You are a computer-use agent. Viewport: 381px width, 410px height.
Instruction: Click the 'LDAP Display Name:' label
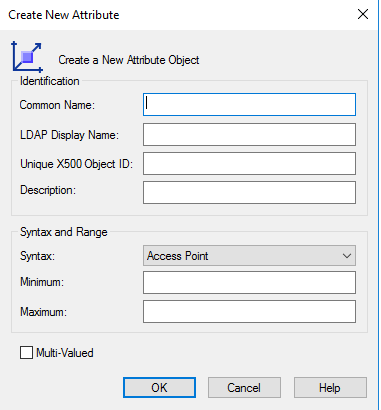[69, 135]
